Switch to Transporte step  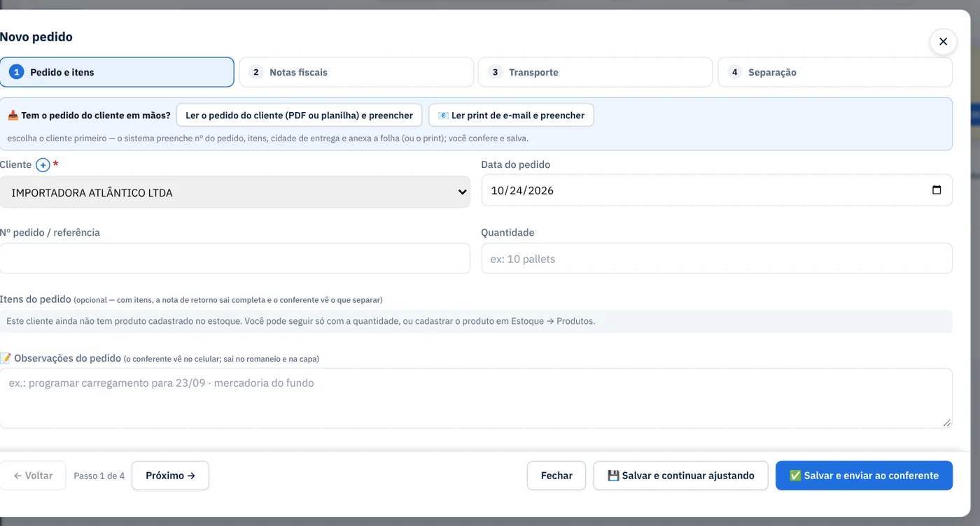[x=595, y=72]
